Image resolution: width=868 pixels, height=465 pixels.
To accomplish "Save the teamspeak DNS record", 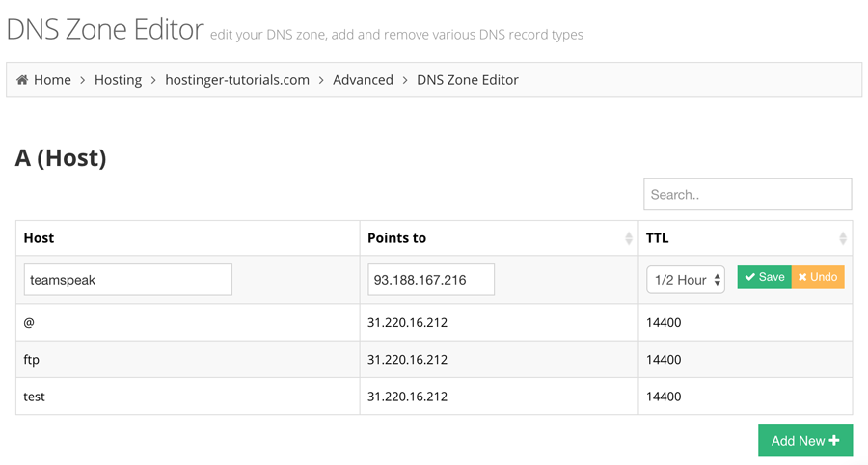I will coord(764,278).
